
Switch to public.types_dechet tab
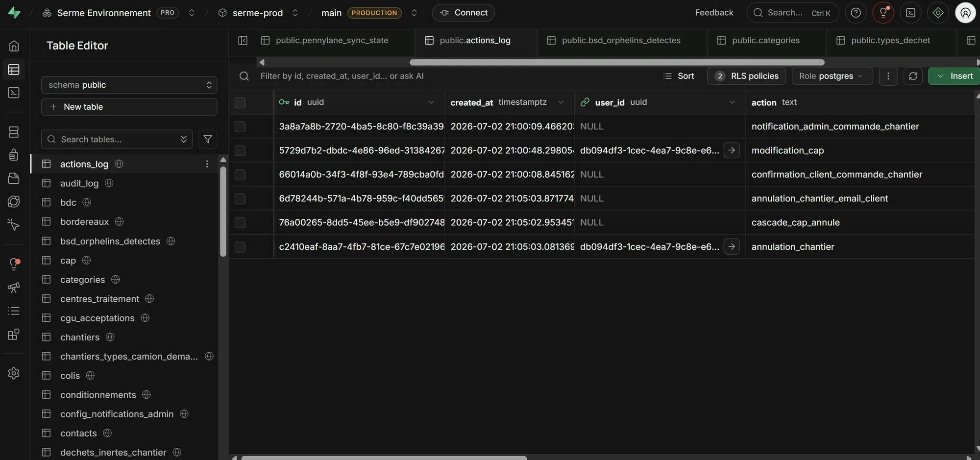pyautogui.click(x=891, y=40)
